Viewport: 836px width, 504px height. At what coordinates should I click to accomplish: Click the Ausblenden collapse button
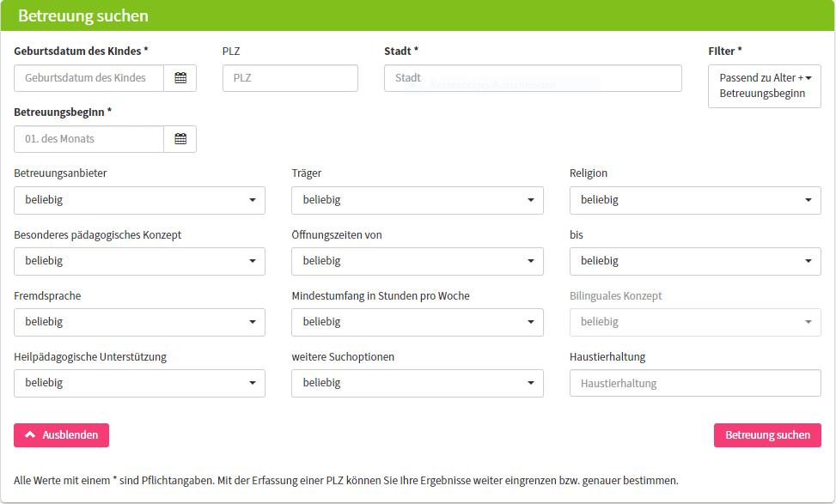tap(61, 435)
